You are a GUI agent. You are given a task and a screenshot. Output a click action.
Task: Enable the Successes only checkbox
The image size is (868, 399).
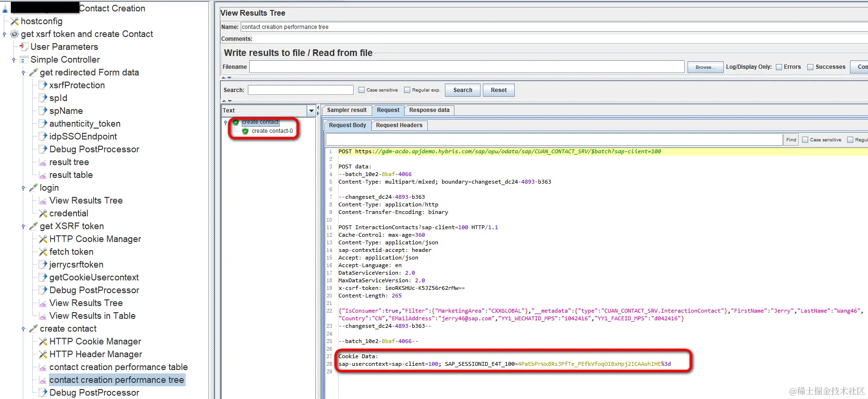[810, 67]
